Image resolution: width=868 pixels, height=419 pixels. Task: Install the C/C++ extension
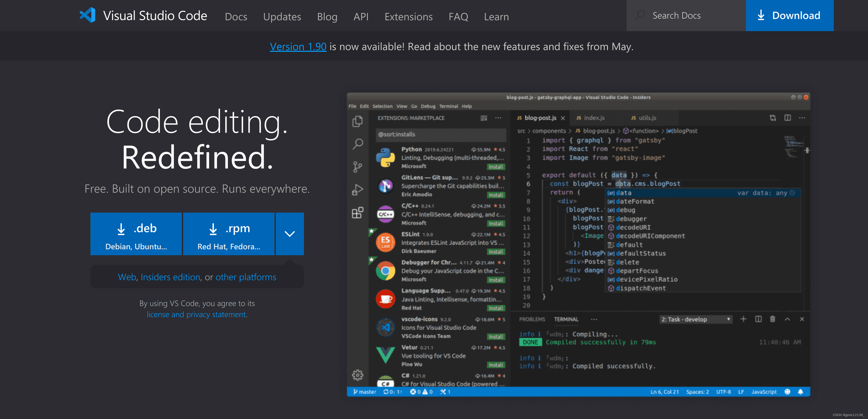coord(496,223)
